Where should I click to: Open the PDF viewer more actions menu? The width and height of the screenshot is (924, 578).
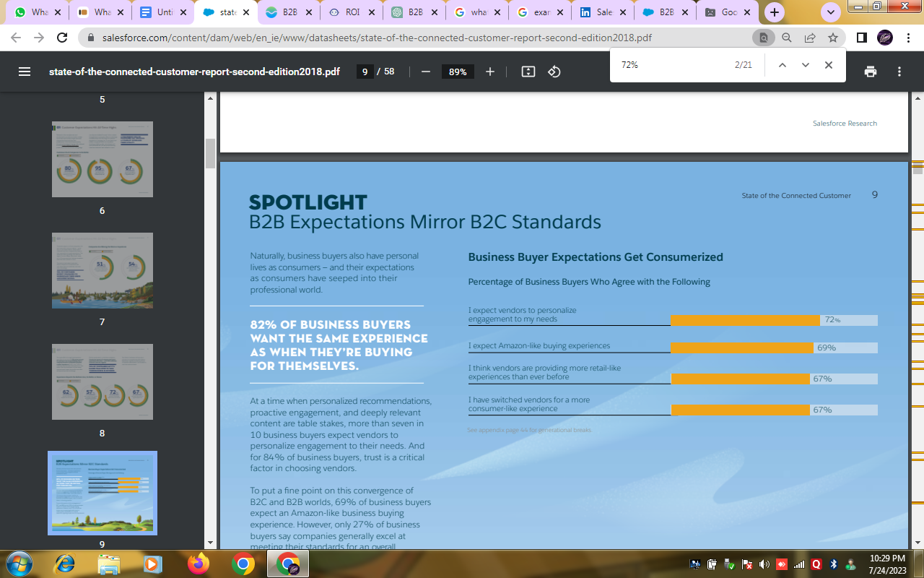click(x=899, y=72)
